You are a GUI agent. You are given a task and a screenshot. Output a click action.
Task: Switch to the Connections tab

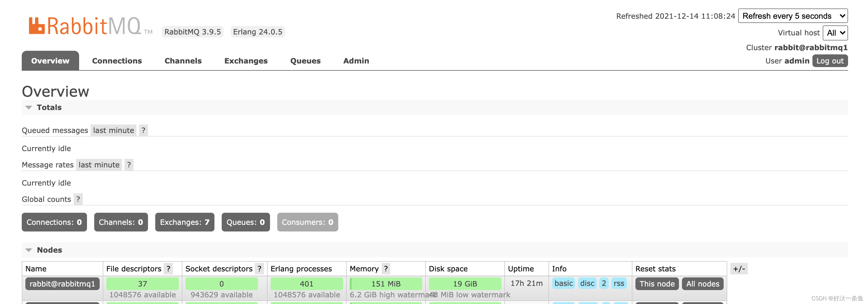pyautogui.click(x=117, y=61)
